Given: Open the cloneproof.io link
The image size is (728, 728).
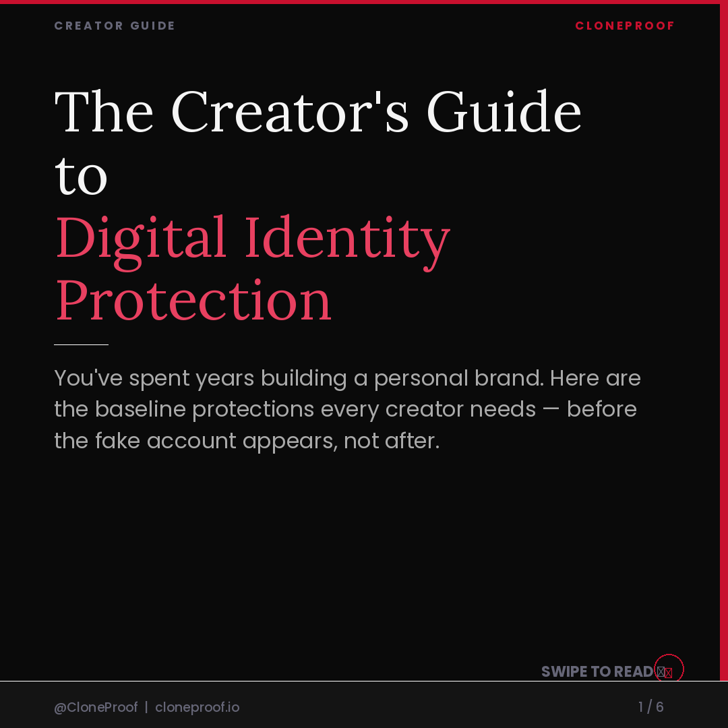Looking at the screenshot, I should (198, 707).
